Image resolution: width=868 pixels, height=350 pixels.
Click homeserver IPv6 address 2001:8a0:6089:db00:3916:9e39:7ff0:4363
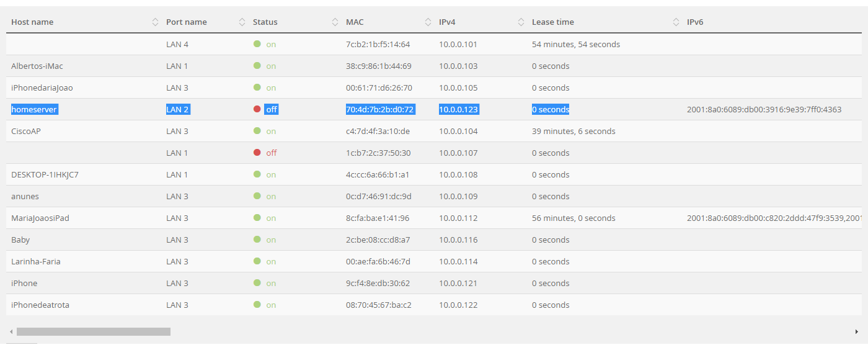(x=764, y=109)
